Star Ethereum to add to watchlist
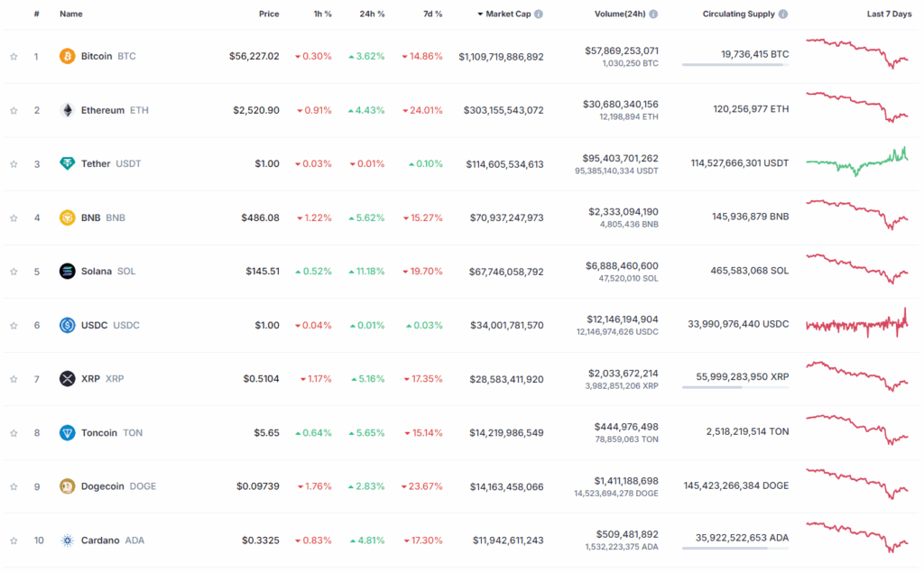Viewport: 924px width, 573px height. click(14, 110)
